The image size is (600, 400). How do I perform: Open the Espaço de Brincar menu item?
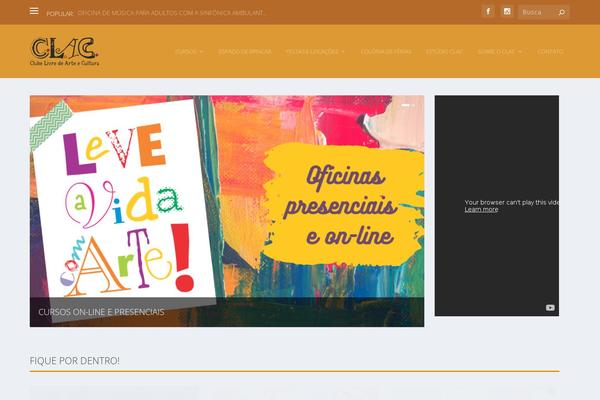click(245, 51)
